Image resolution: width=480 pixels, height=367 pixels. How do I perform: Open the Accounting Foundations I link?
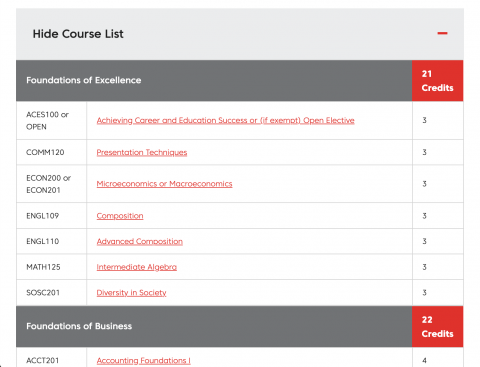tap(144, 360)
